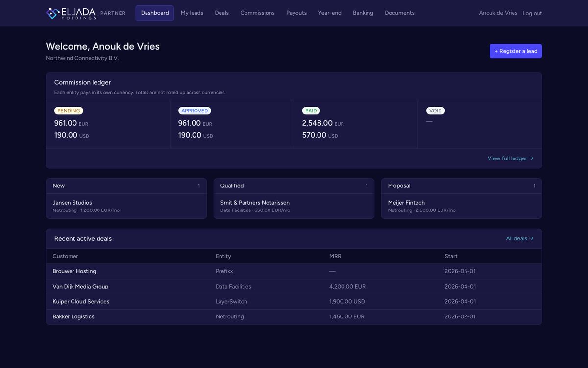Click the Anouk de Vries account link
The image size is (588, 368).
pyautogui.click(x=498, y=13)
